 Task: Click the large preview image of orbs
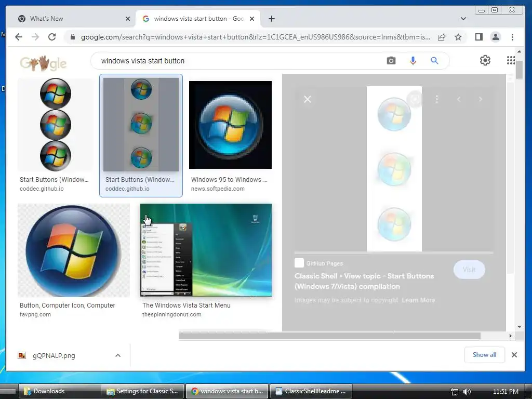[x=394, y=169]
